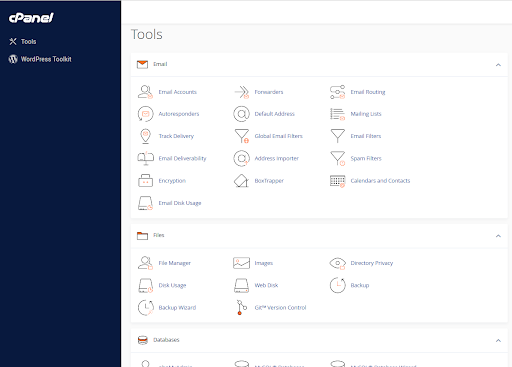The height and width of the screenshot is (367, 512).
Task: Open the Email Routing icon
Action: click(x=337, y=92)
